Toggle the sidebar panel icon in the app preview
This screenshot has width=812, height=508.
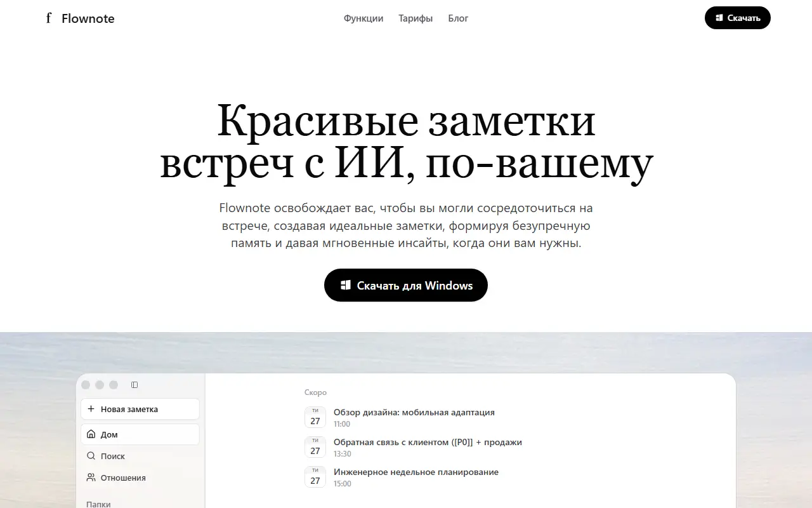(x=134, y=385)
